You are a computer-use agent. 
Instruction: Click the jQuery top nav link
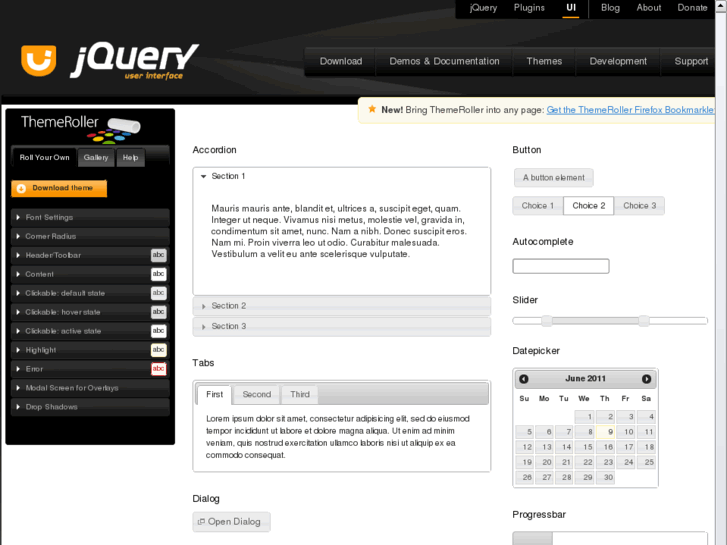483,8
